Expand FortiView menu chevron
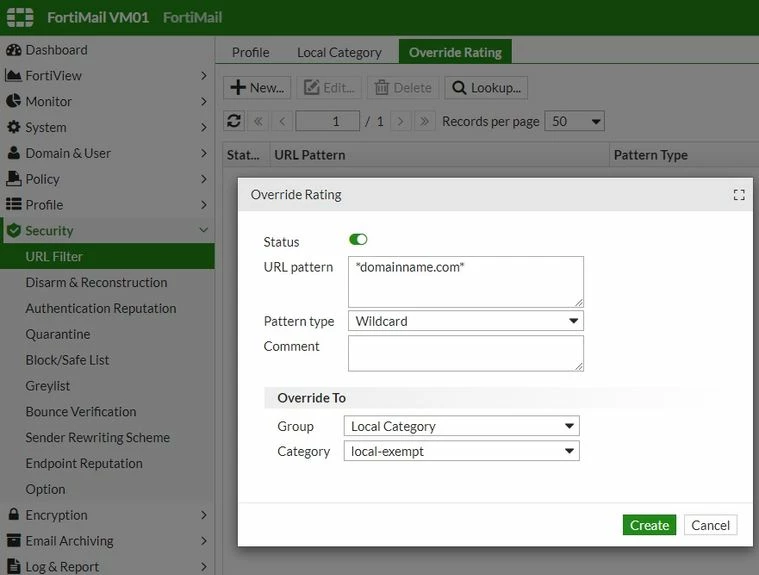 204,76
